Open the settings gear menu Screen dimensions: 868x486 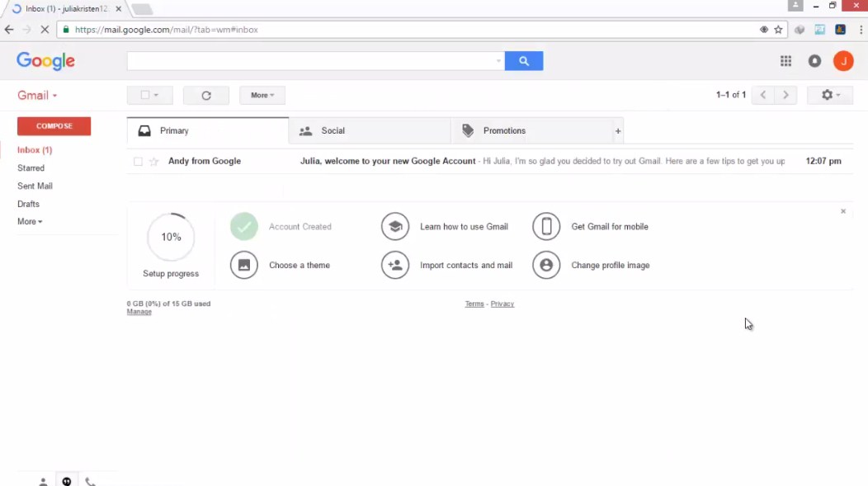(830, 95)
